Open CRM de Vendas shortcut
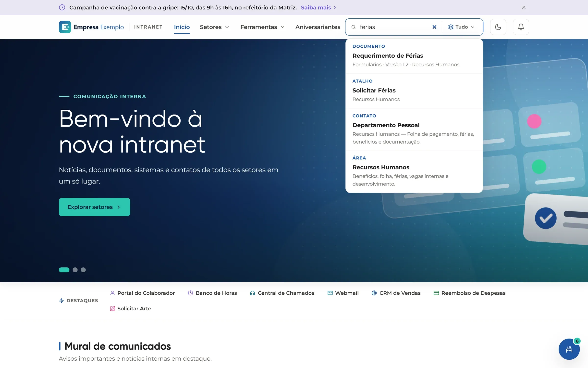Screen dimensions: 588x368 point(396,293)
